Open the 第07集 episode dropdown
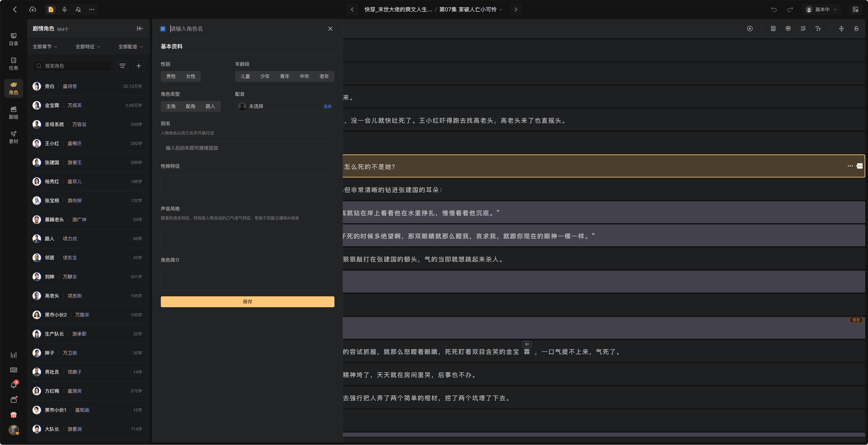Screen dimensions: 868x445 [471, 9]
